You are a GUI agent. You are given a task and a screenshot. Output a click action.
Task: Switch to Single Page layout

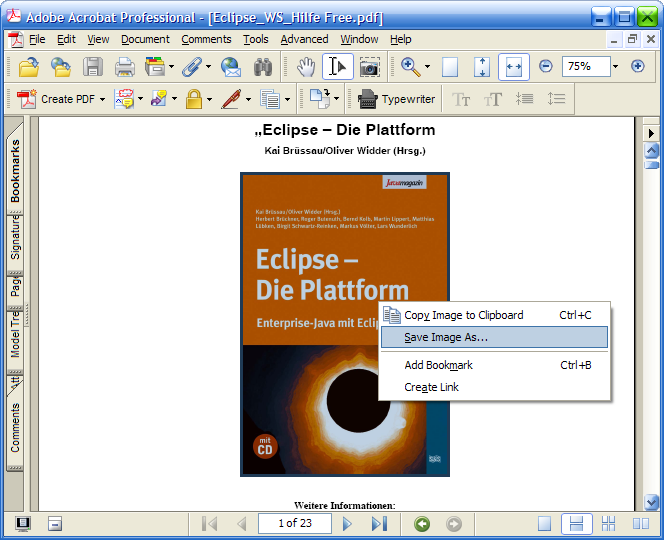pyautogui.click(x=545, y=524)
